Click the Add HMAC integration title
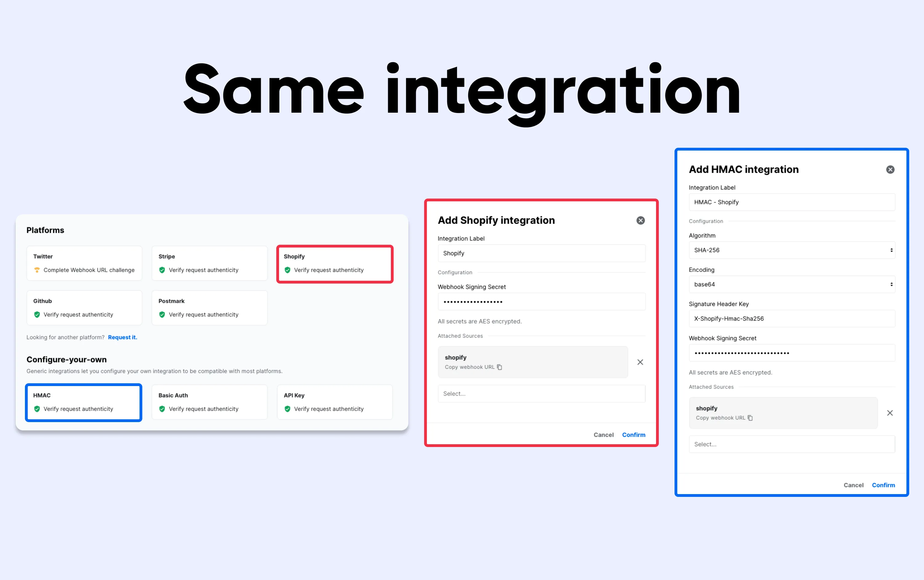This screenshot has height=580, width=924. [x=744, y=170]
